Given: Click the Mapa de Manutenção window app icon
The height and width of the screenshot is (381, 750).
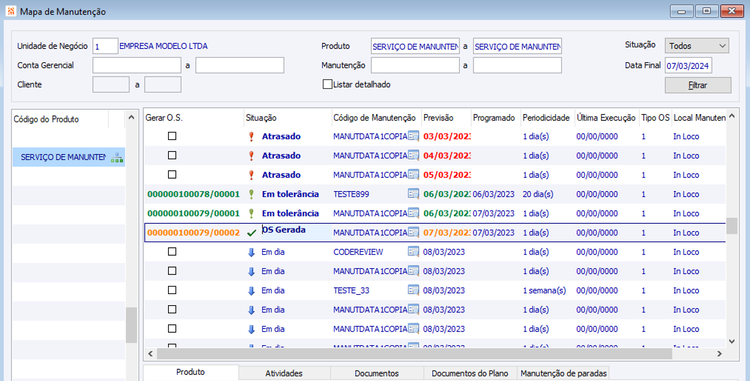Looking at the screenshot, I should click(11, 11).
